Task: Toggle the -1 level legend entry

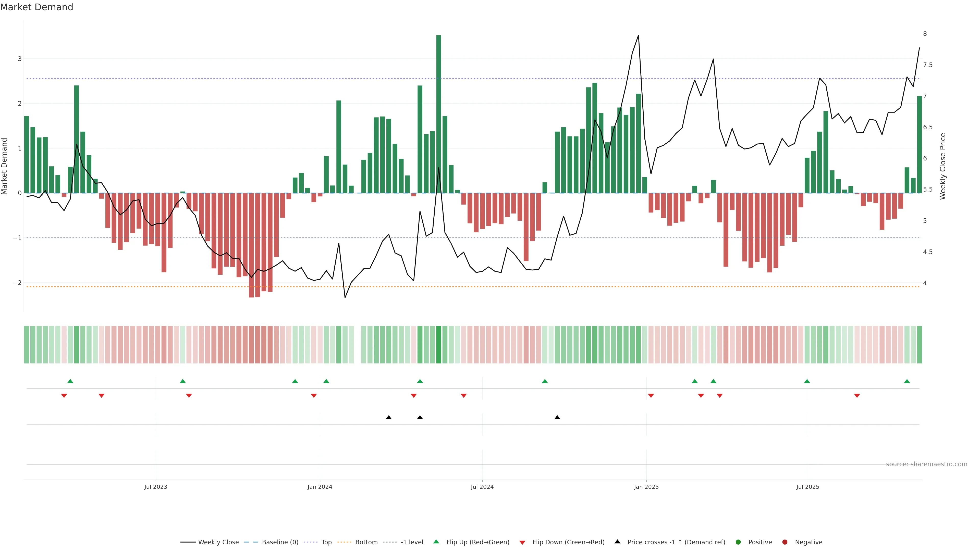Action: (412, 542)
